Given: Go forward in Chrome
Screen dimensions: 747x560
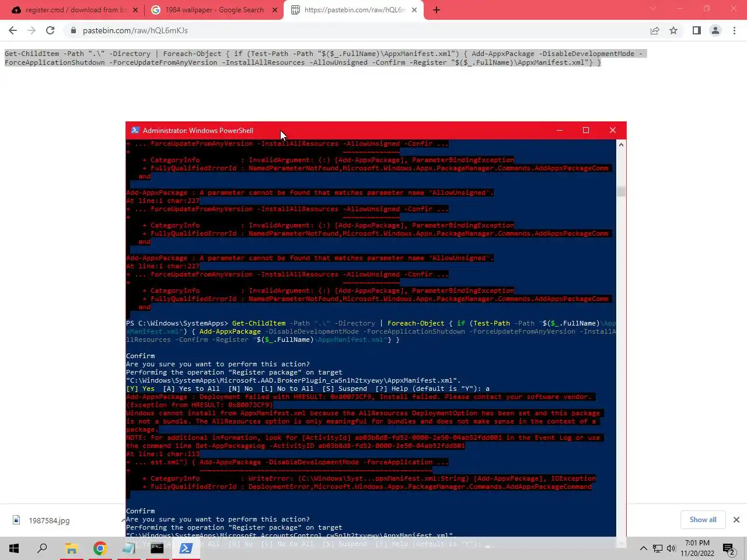Looking at the screenshot, I should [x=32, y=30].
